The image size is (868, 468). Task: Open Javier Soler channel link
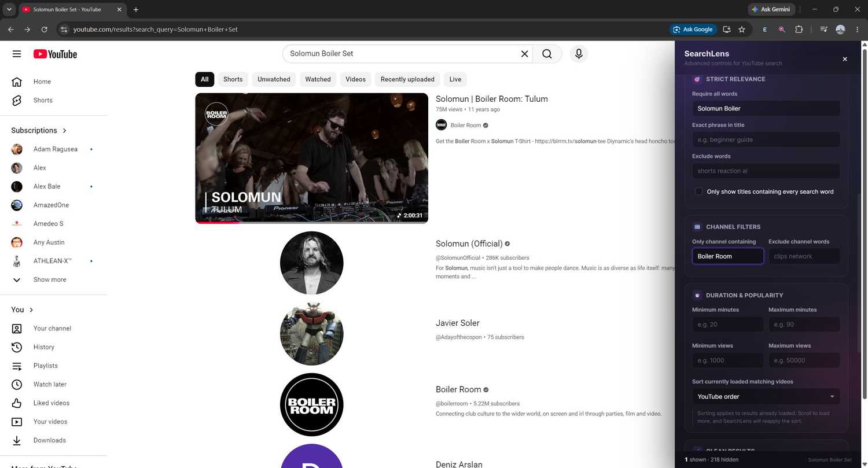coord(458,323)
